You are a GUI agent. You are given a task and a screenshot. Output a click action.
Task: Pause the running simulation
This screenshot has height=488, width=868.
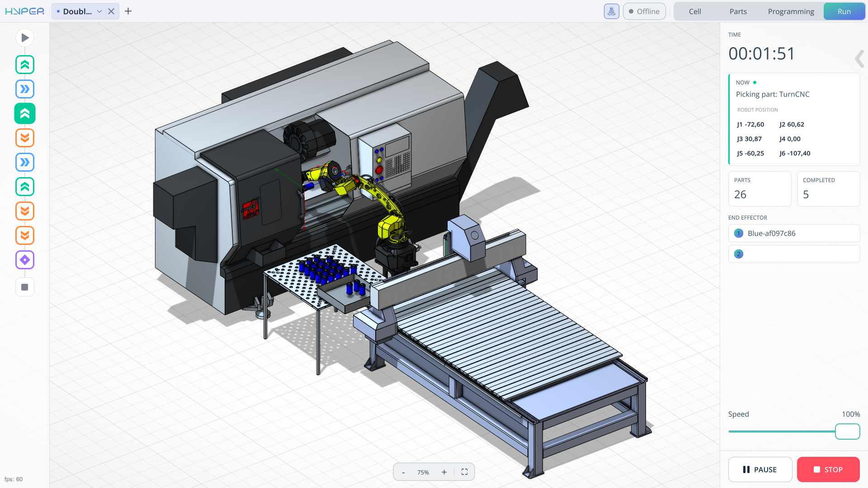coord(760,469)
